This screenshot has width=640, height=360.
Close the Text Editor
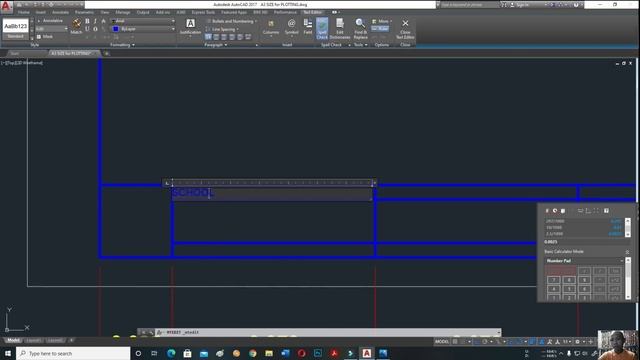click(x=405, y=29)
